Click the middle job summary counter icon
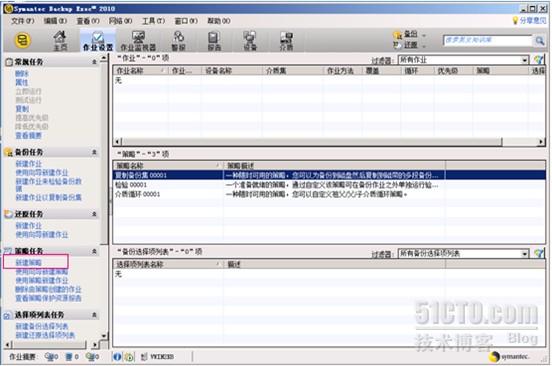The height and width of the screenshot is (366, 552). pos(69,357)
